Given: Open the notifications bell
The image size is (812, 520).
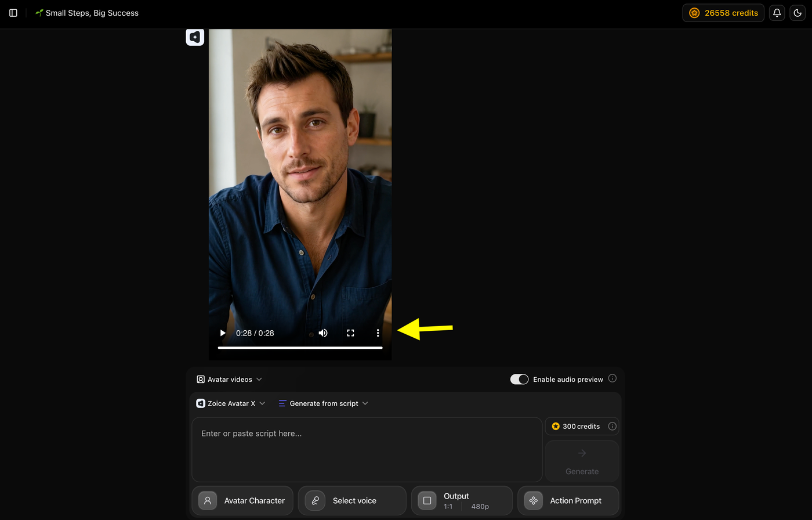Looking at the screenshot, I should click(x=777, y=13).
